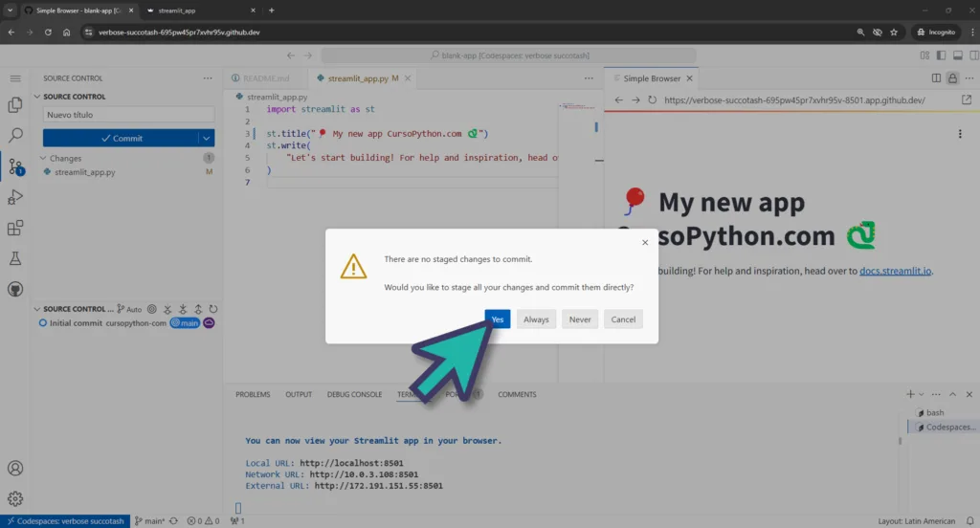
Task: Open the Accounts icon in activity bar
Action: click(15, 468)
